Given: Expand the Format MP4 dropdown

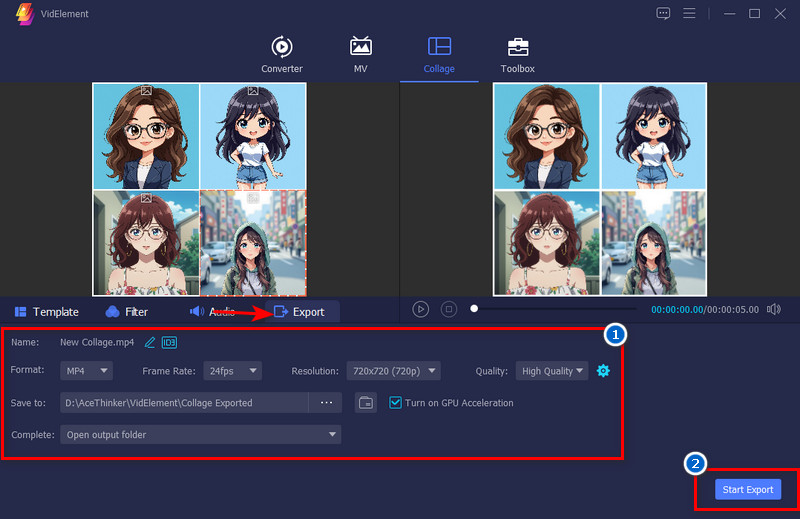Looking at the screenshot, I should [88, 371].
